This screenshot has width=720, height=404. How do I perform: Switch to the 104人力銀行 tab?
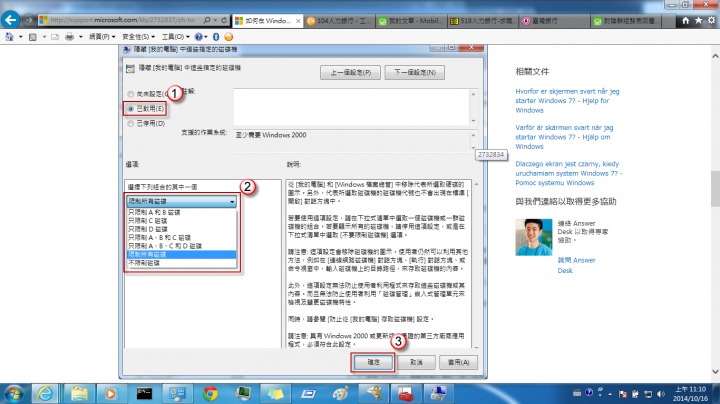click(x=339, y=21)
